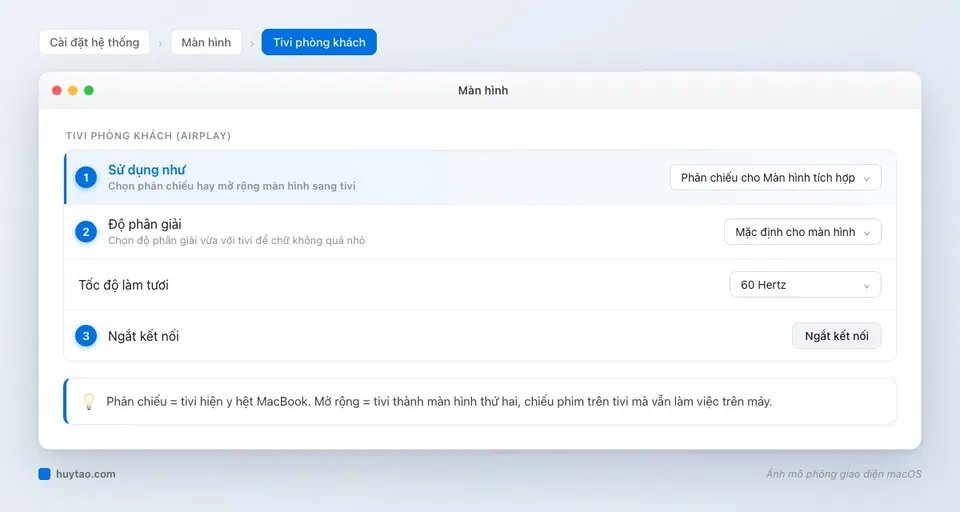Click the 'Tốc độ làm tươi' label
Image resolution: width=960 pixels, height=512 pixels.
coord(123,285)
